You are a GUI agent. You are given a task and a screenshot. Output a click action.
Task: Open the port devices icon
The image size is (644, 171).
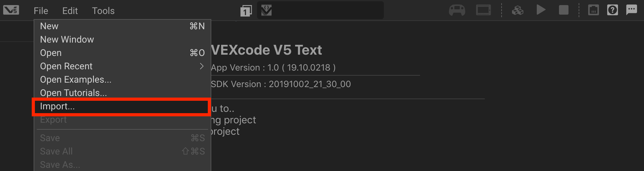593,10
